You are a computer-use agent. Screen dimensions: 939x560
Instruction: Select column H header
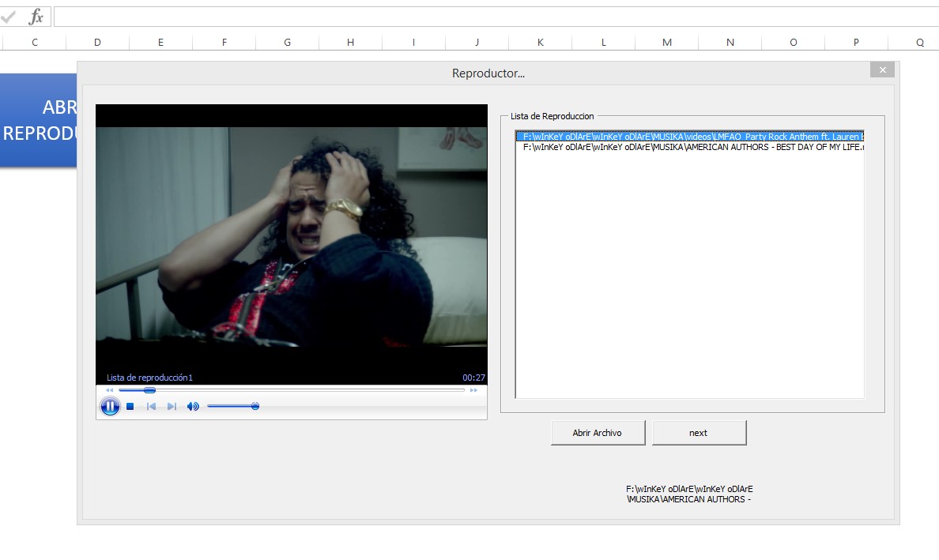[350, 43]
